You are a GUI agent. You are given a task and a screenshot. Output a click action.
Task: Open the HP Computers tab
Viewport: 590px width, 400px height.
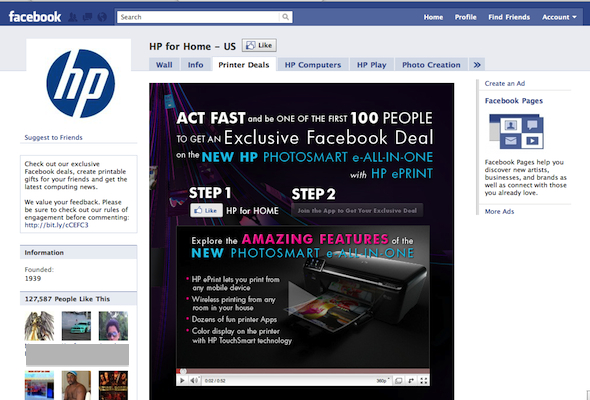click(x=313, y=65)
